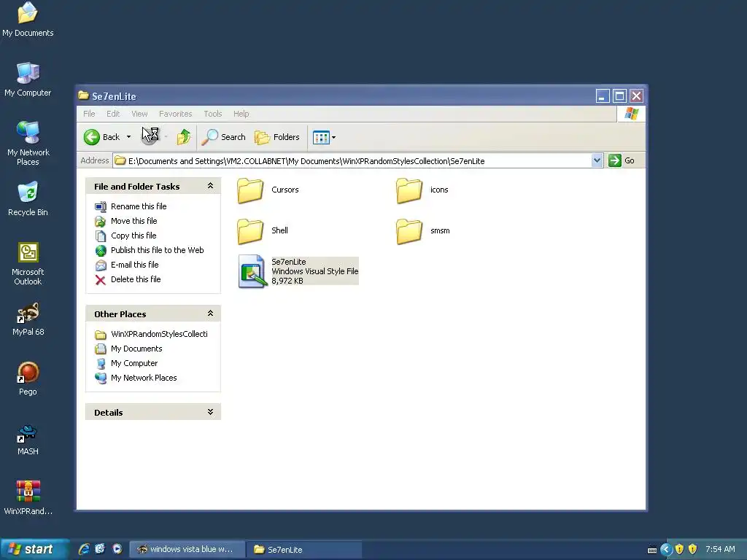This screenshot has height=560, width=747.
Task: Click Copy this file
Action: (x=133, y=236)
